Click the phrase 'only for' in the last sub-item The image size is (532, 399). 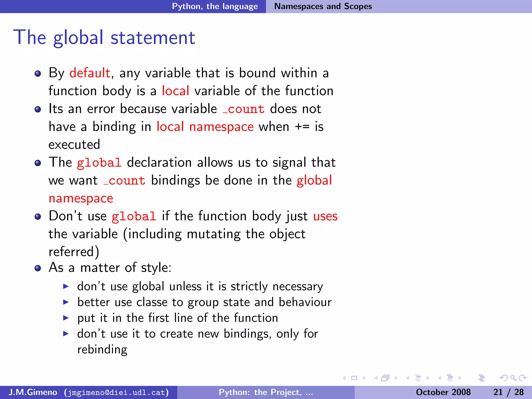(x=297, y=334)
